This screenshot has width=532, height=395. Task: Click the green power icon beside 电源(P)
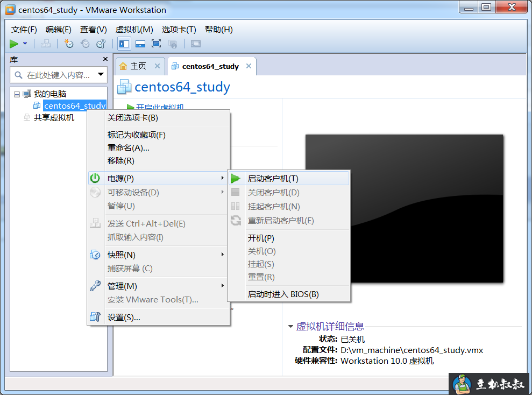point(95,178)
